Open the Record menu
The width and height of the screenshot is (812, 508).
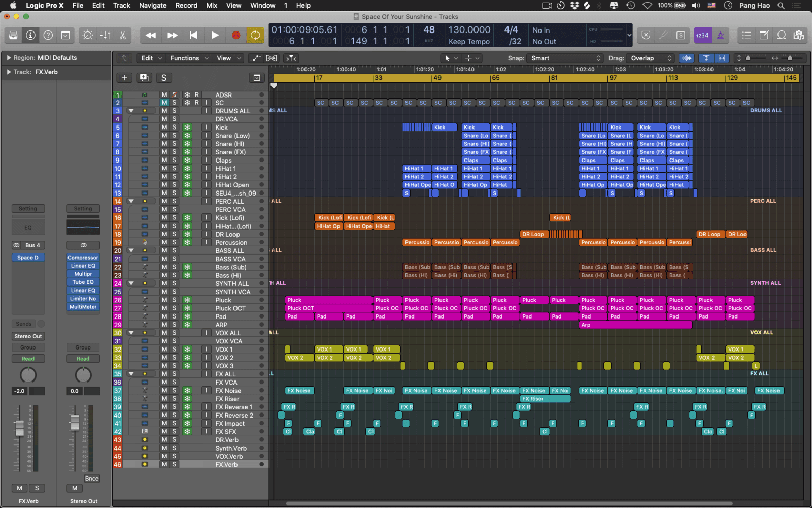186,5
